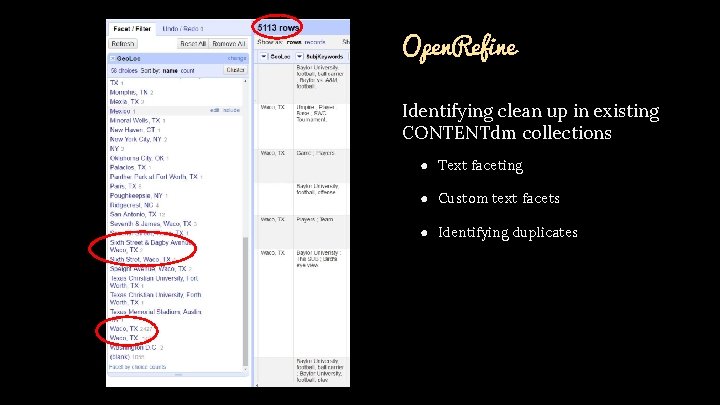
Task: Select the Oklahoma City, OK facet choice
Action: click(x=137, y=158)
